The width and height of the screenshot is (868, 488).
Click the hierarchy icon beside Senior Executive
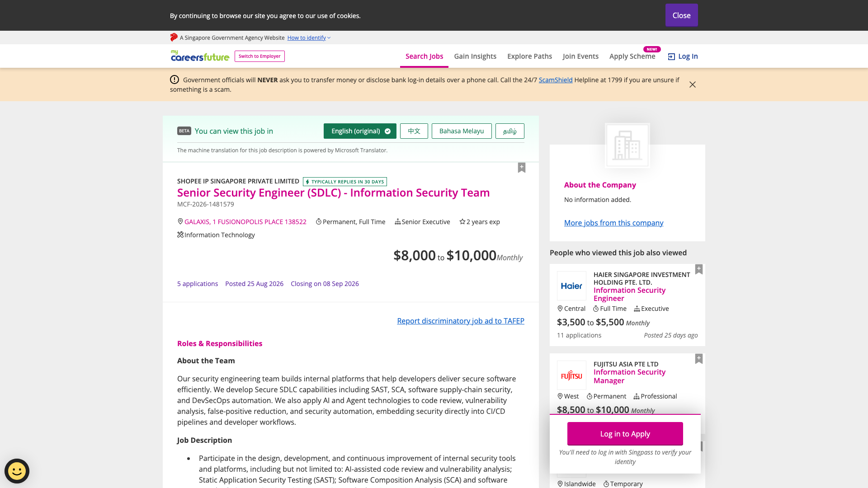[398, 221]
